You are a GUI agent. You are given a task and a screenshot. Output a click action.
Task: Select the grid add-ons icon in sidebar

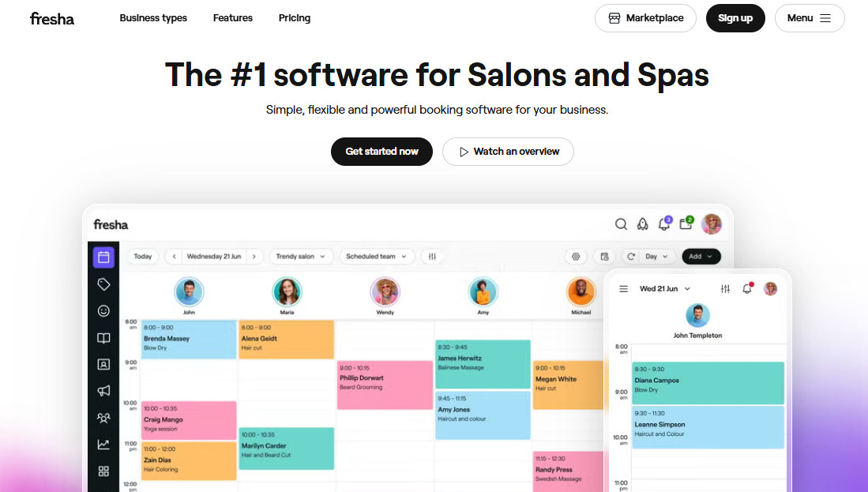click(103, 471)
